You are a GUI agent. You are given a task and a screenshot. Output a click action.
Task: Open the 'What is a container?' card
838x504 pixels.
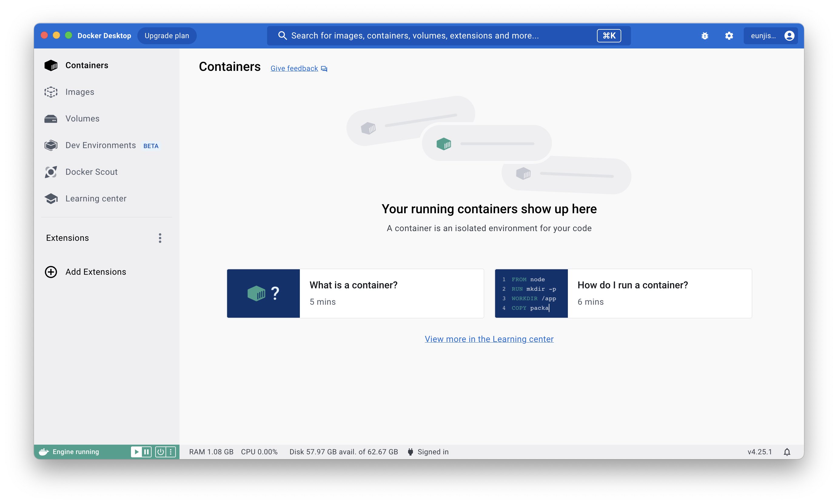coord(355,293)
